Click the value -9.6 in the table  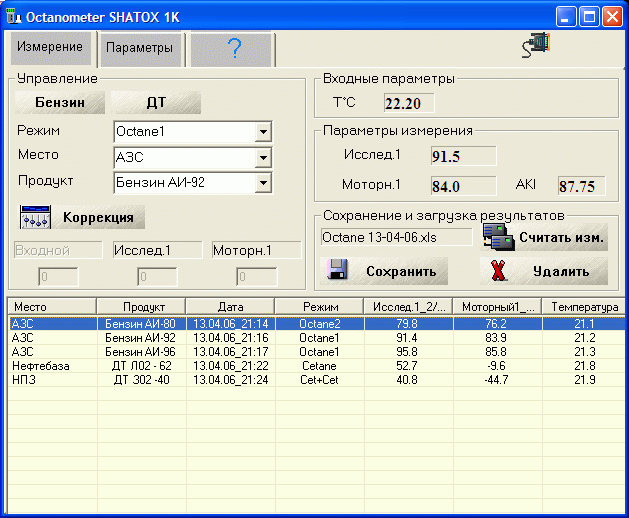(x=496, y=366)
